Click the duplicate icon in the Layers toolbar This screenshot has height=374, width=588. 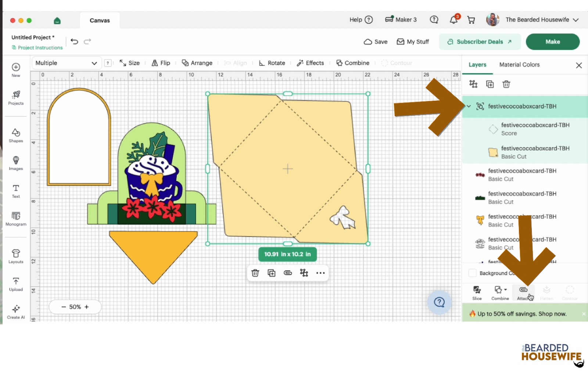click(490, 84)
